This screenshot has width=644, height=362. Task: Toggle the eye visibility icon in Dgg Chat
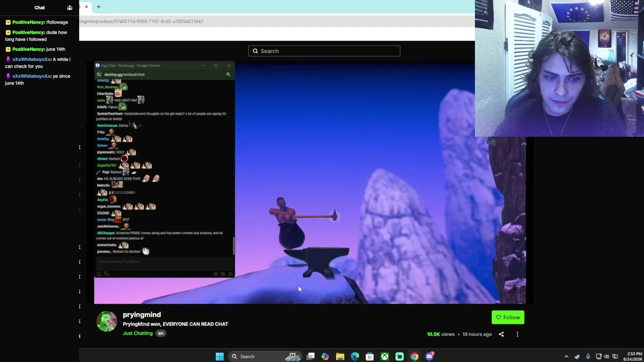215,274
